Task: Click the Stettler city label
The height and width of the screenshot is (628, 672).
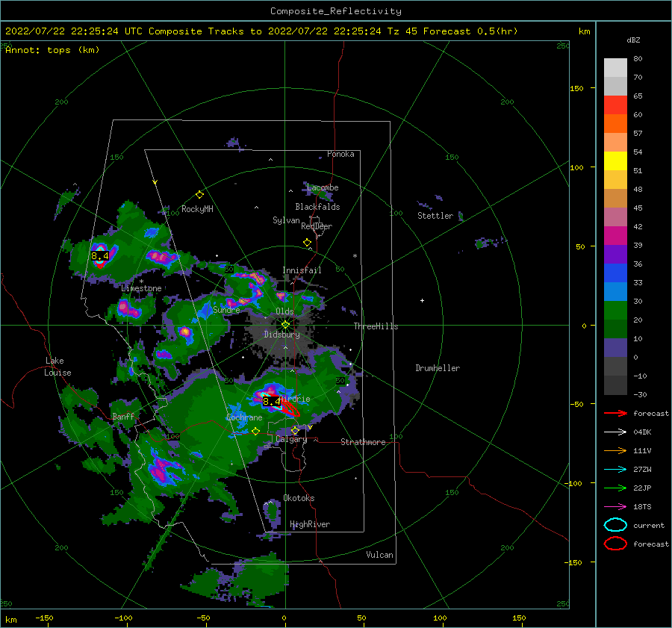Action: [435, 216]
